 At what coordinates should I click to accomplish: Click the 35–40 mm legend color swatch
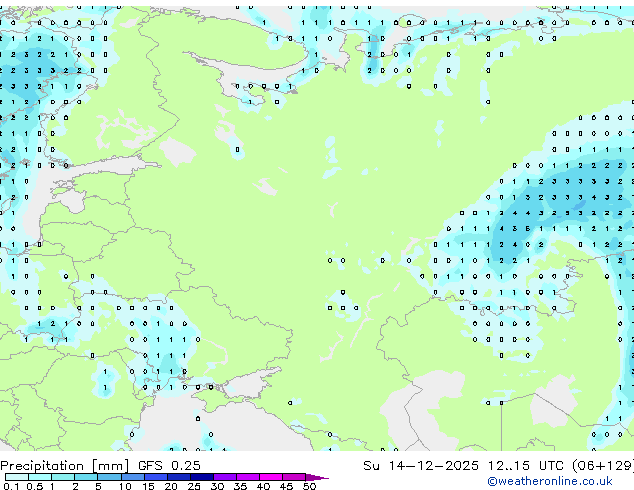point(248,477)
